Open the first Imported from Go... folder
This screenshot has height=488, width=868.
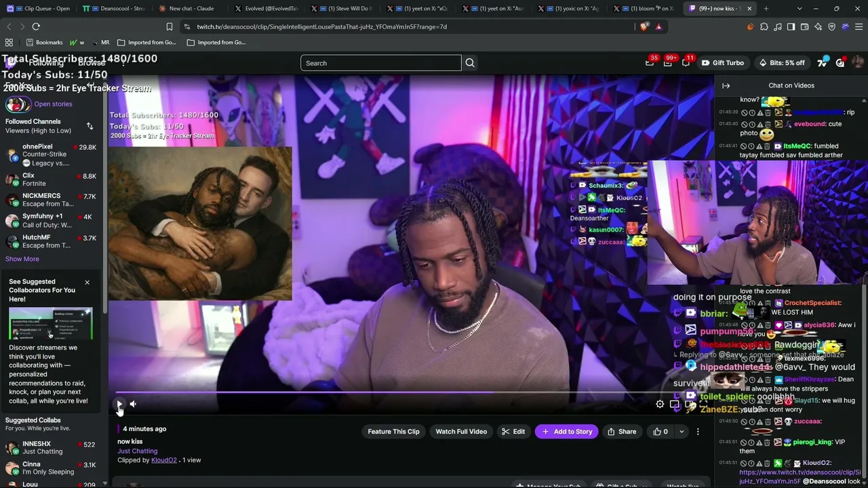pyautogui.click(x=146, y=42)
